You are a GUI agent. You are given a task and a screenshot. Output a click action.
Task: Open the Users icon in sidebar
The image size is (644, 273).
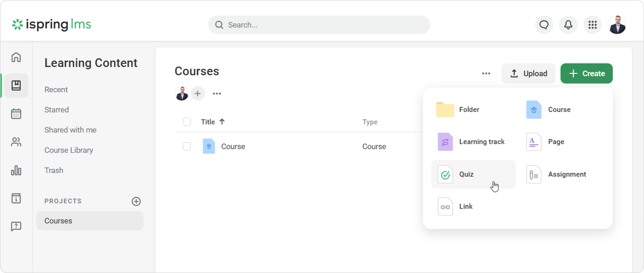click(x=16, y=142)
